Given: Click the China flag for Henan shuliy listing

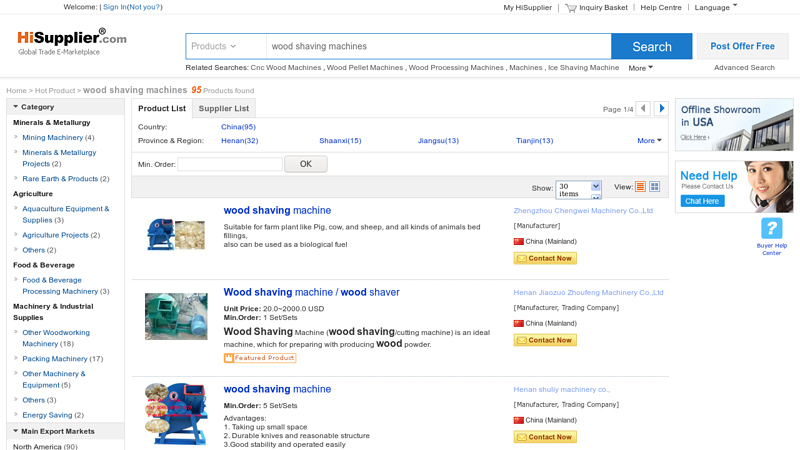Looking at the screenshot, I should (x=518, y=420).
